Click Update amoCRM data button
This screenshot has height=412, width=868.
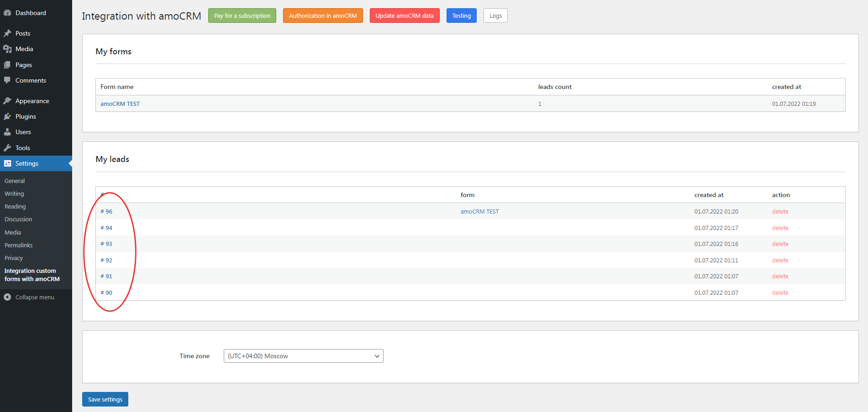(405, 16)
